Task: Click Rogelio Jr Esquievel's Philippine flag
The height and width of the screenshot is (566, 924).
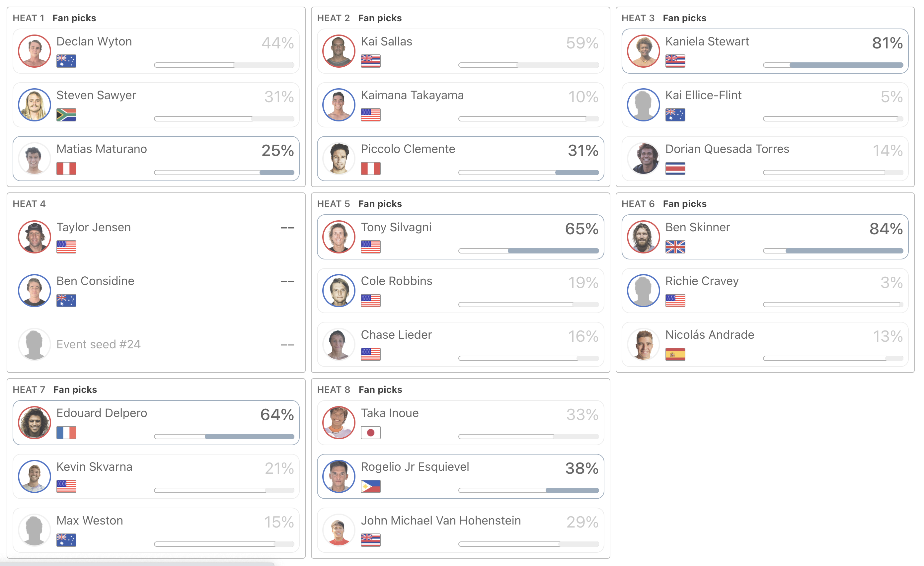Action: click(370, 486)
